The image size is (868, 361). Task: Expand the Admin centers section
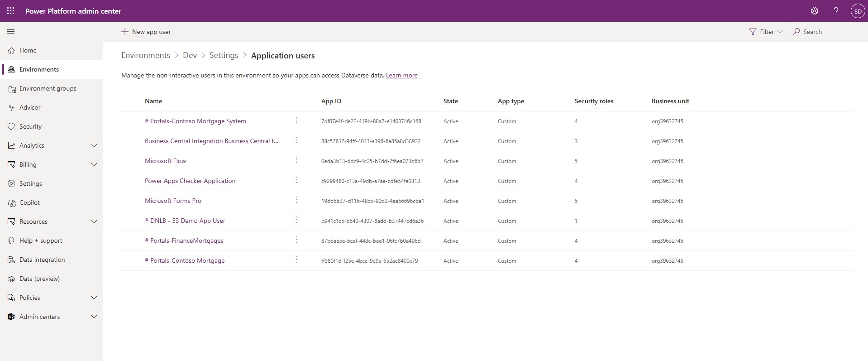(x=94, y=317)
